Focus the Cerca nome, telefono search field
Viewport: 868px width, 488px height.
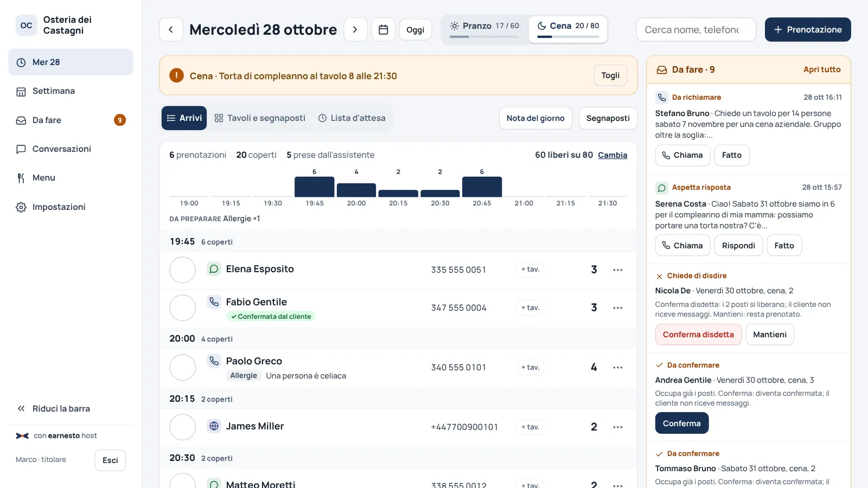click(x=696, y=30)
